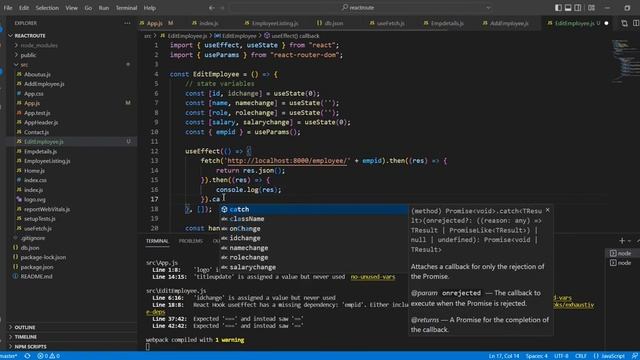Select className autocomplete suggestion
Screen dimensions: 640x360
coord(313,219)
